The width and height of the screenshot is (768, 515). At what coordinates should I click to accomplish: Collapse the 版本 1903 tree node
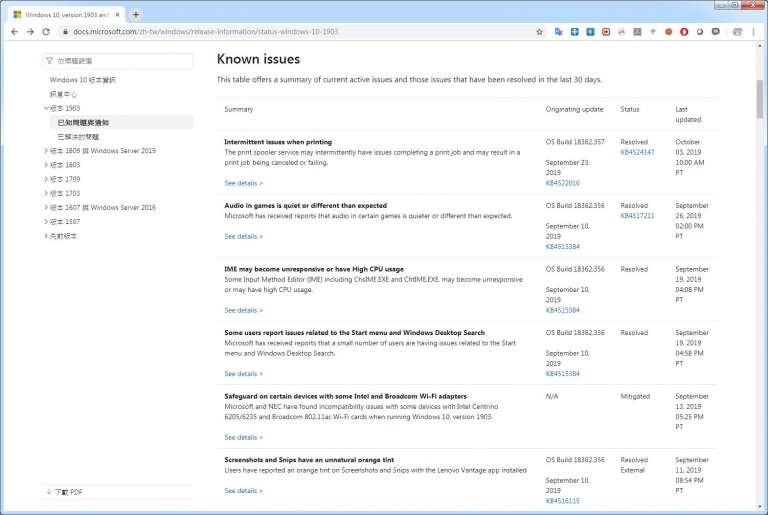tap(46, 108)
